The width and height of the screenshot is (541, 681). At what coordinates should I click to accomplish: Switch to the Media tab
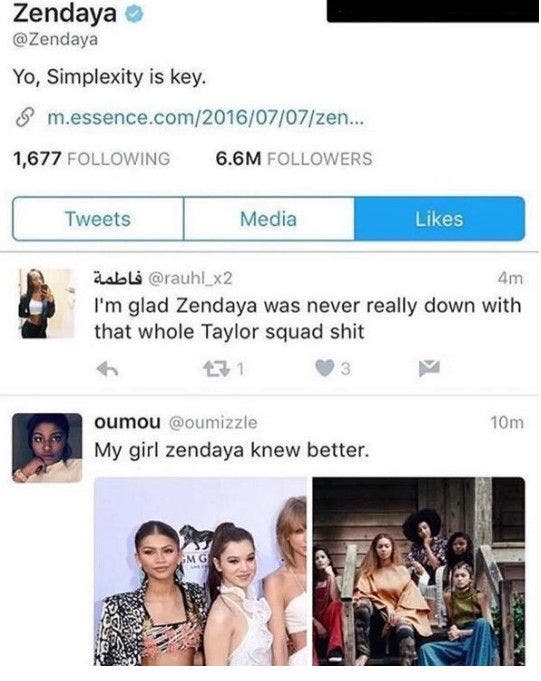(269, 219)
